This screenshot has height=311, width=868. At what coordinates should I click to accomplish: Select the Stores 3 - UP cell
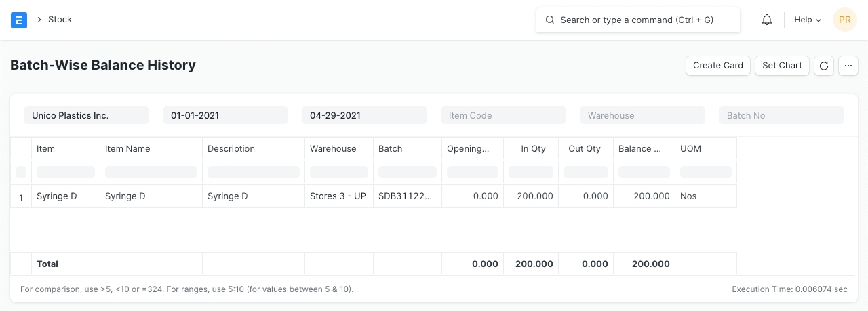pyautogui.click(x=338, y=196)
